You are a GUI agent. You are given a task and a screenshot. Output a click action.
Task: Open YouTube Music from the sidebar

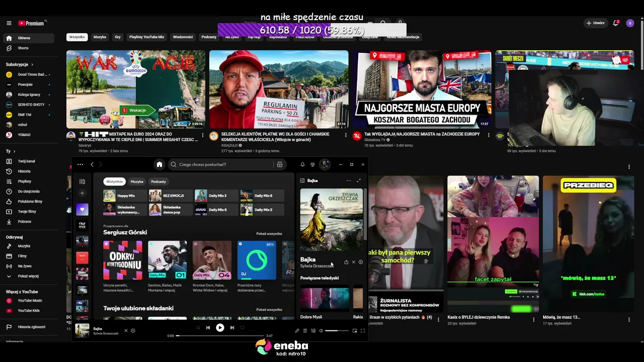[x=28, y=301]
